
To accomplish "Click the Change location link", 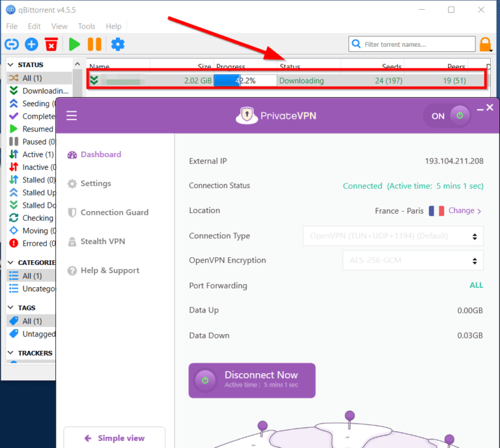I will click(x=465, y=211).
